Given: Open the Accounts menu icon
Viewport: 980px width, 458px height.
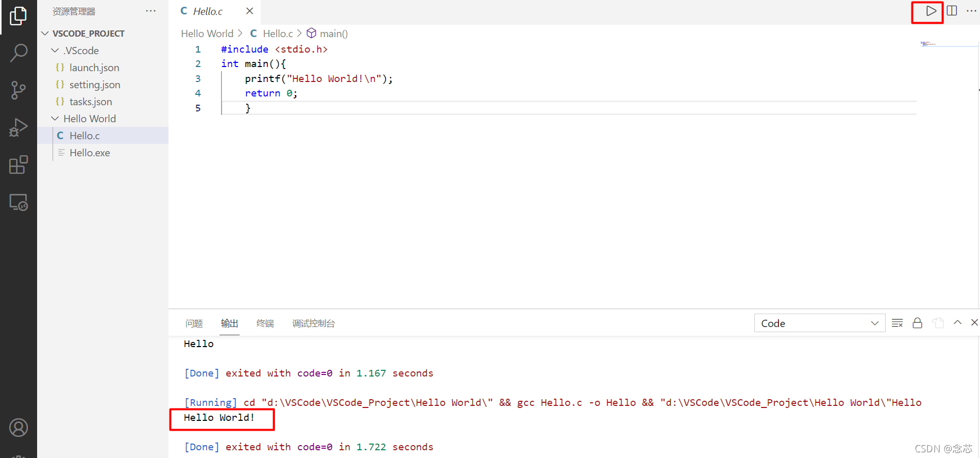Looking at the screenshot, I should coord(18,428).
